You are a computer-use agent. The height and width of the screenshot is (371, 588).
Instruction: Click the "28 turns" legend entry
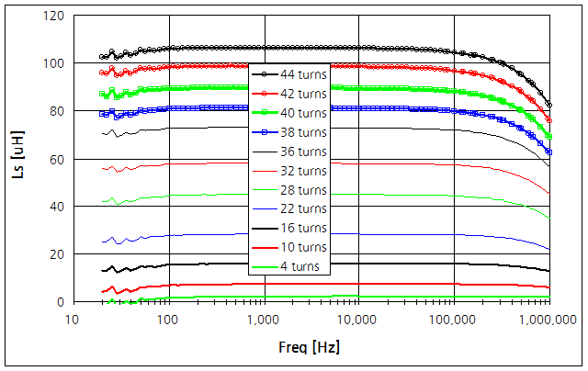coord(304,189)
